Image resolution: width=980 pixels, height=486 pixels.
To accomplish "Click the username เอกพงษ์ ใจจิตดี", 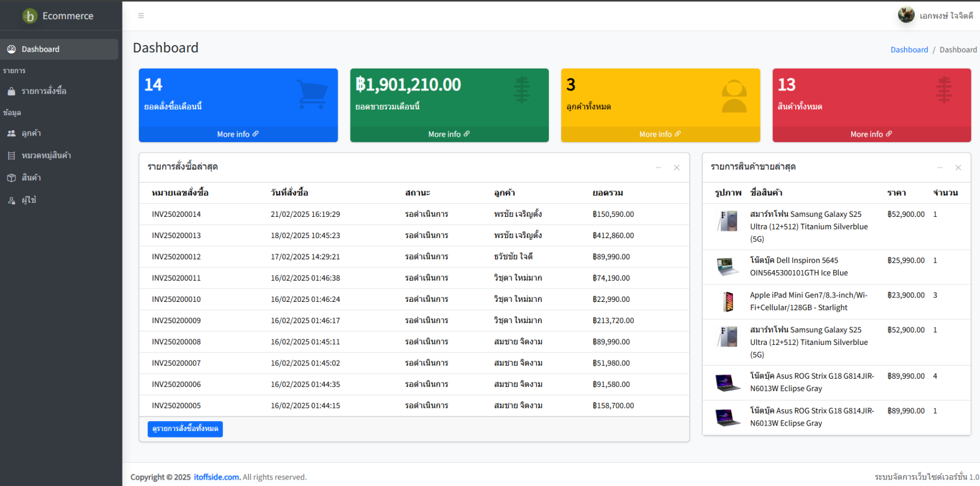I will tap(946, 16).
